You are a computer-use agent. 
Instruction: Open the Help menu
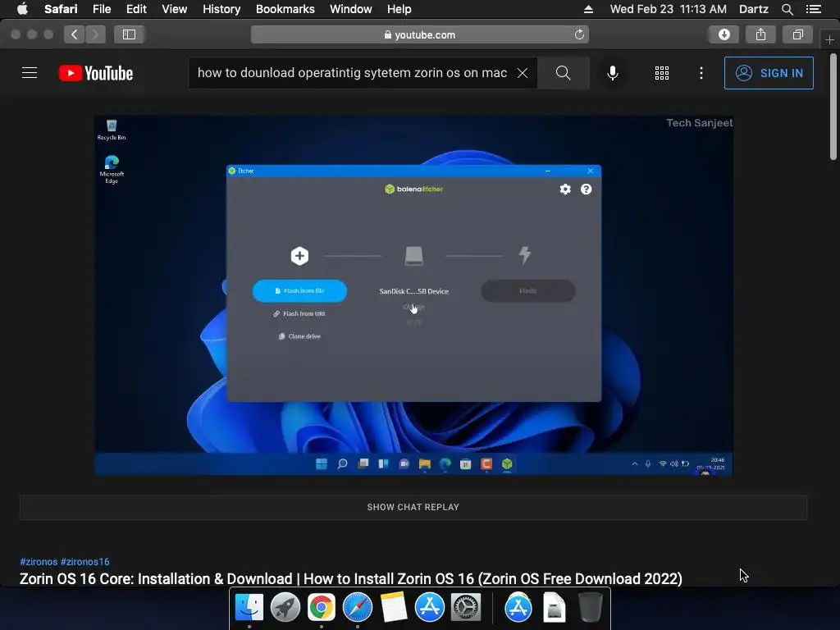pyautogui.click(x=399, y=9)
